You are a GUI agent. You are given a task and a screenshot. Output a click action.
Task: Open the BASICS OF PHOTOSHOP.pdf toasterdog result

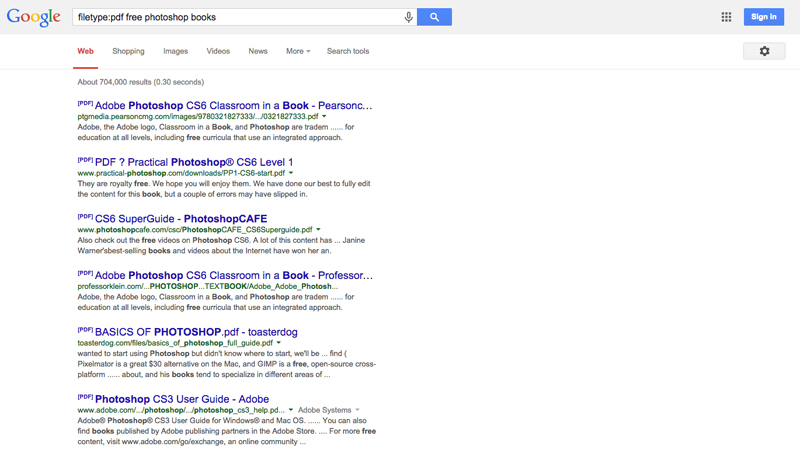pos(196,332)
